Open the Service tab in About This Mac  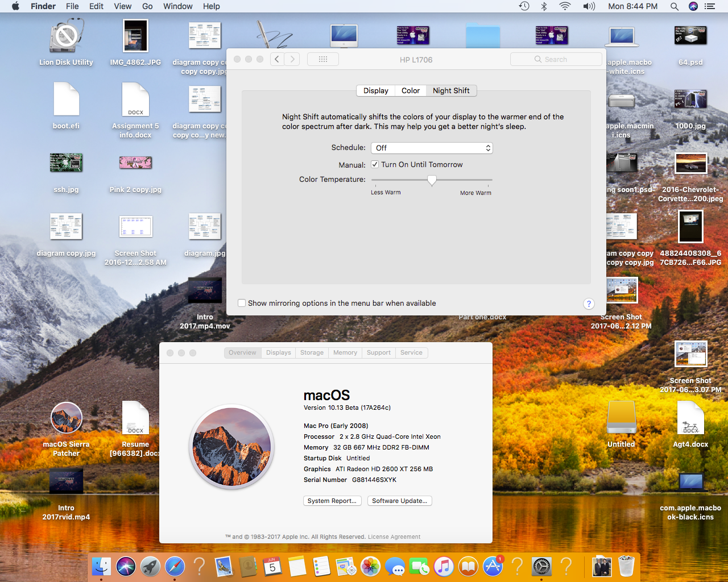(x=411, y=352)
